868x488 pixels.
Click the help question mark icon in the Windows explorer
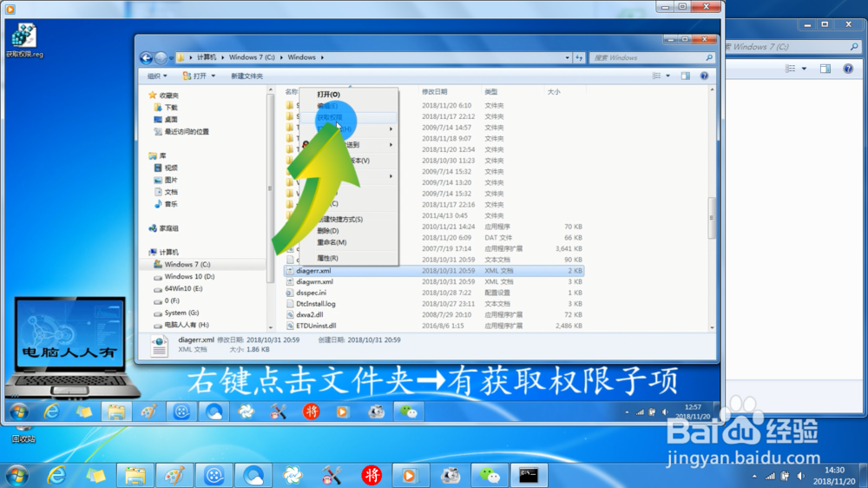pos(704,76)
